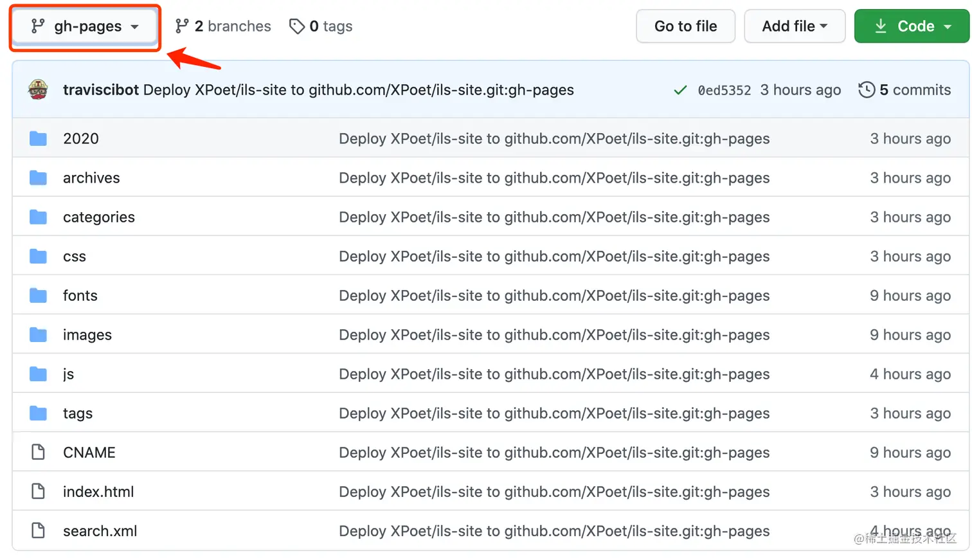Click the clock history icon beside commits
Viewport: 972px width, 560px height.
click(x=867, y=90)
